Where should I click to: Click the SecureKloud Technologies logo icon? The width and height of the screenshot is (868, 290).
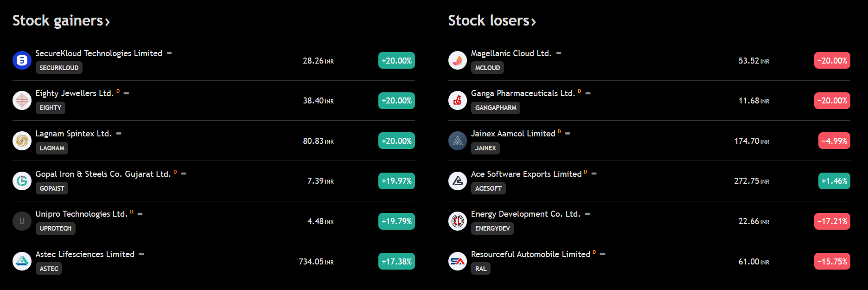(x=22, y=60)
